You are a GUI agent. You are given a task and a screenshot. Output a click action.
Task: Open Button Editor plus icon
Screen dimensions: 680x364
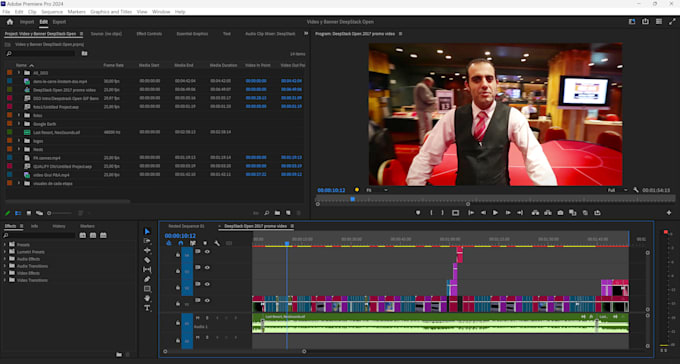point(669,213)
